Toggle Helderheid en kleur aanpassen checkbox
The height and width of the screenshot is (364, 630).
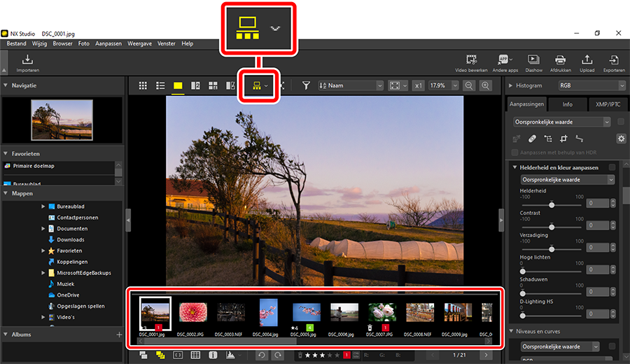[612, 167]
